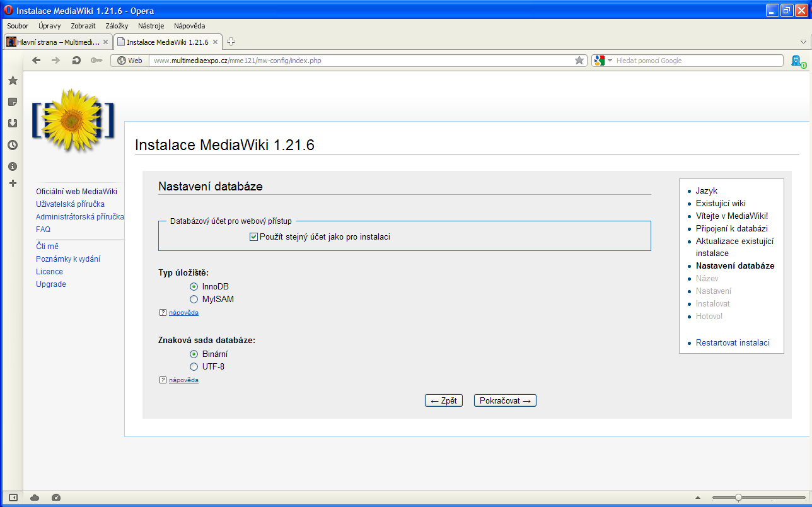Click the Reload page icon in toolbar
812x507 pixels.
pos(76,61)
